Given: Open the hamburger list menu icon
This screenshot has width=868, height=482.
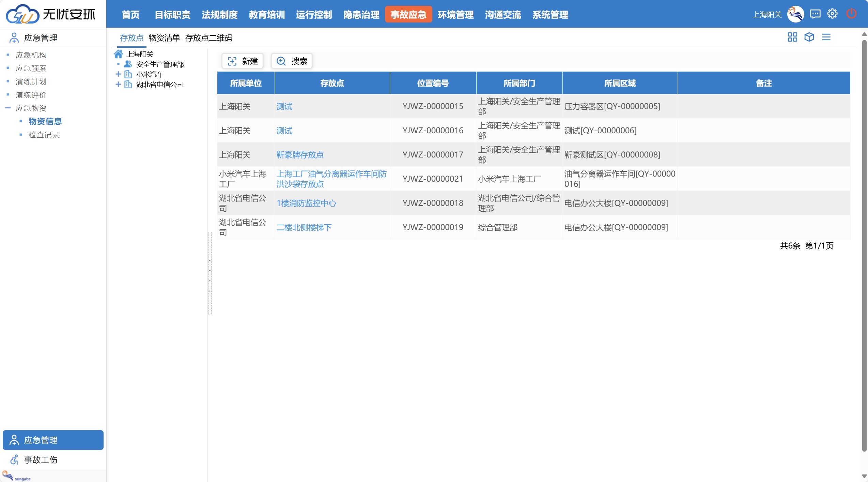Looking at the screenshot, I should pyautogui.click(x=826, y=37).
